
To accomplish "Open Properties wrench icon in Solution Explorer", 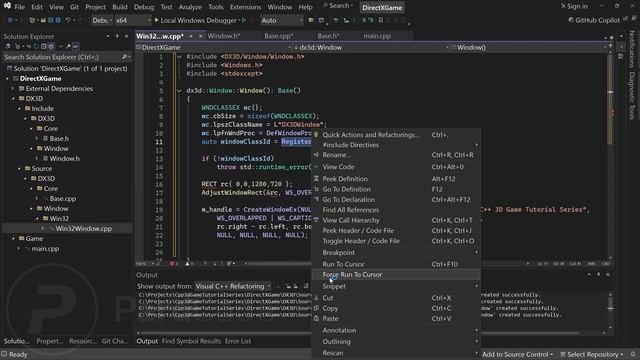I will pyautogui.click(x=68, y=47).
